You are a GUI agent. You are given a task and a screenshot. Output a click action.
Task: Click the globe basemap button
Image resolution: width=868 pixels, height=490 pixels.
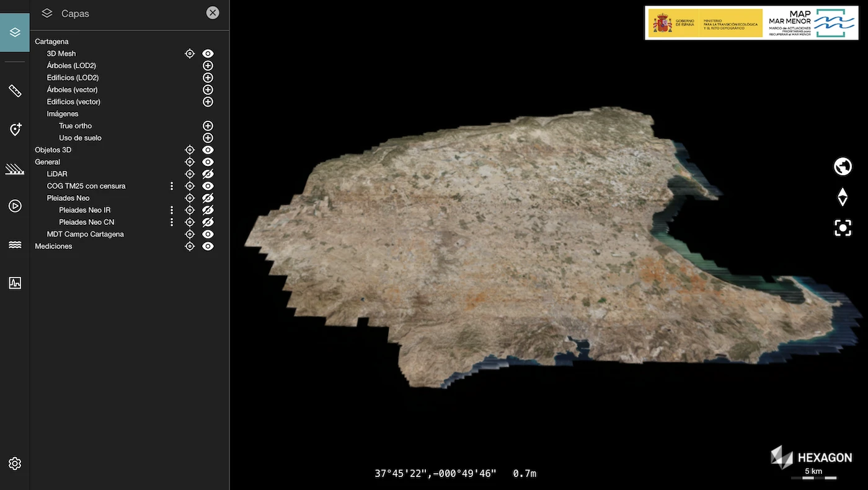pos(843,167)
